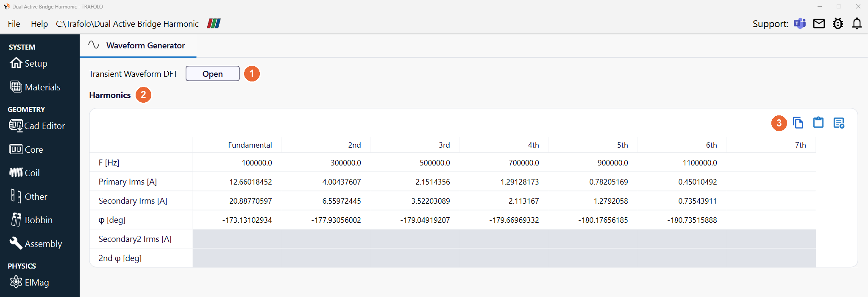The image size is (868, 297).
Task: Edit Fundamental frequency cell 100000.0
Action: 237,163
